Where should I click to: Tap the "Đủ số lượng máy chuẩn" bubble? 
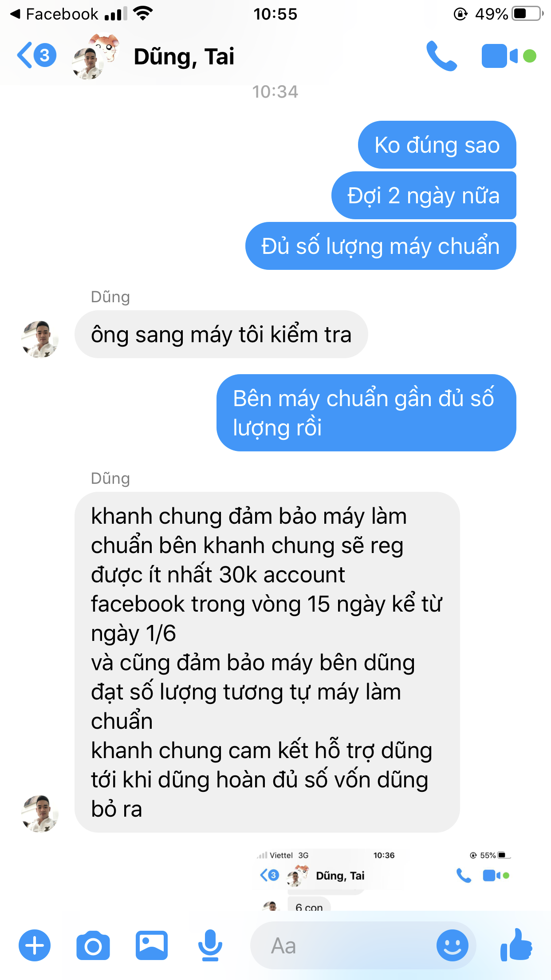click(x=381, y=246)
